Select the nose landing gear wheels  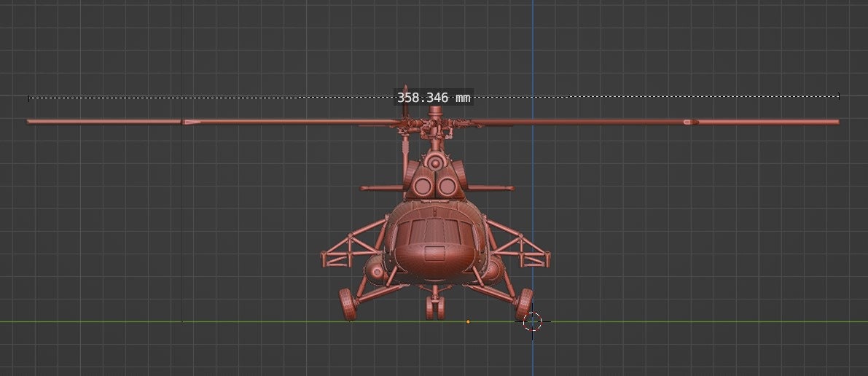click(435, 308)
